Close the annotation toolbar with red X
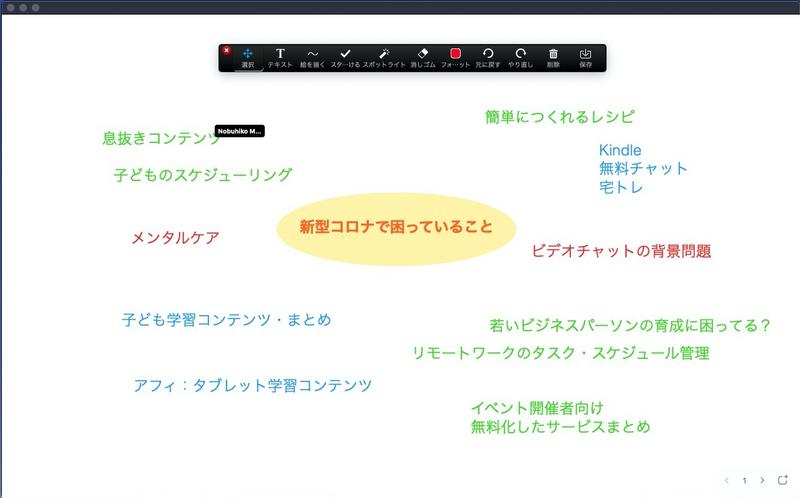The image size is (800, 498). click(x=227, y=50)
